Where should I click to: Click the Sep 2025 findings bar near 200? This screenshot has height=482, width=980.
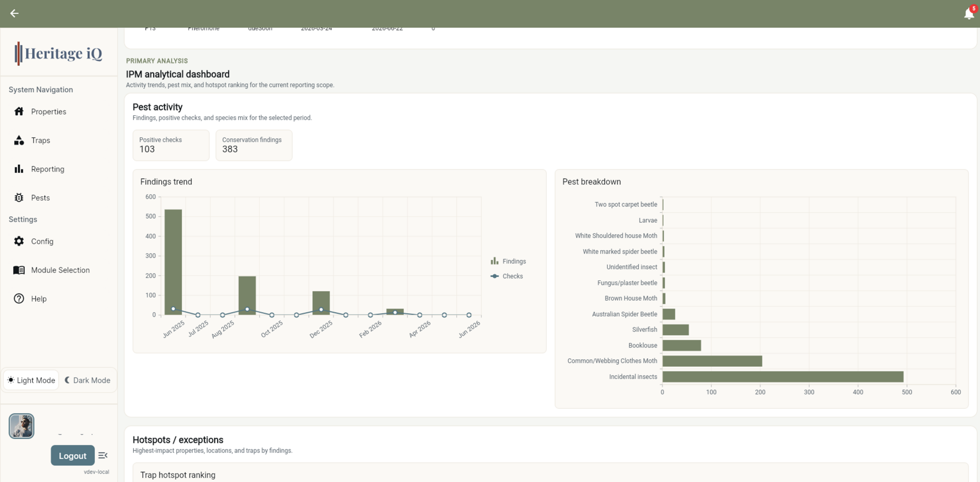tap(247, 295)
